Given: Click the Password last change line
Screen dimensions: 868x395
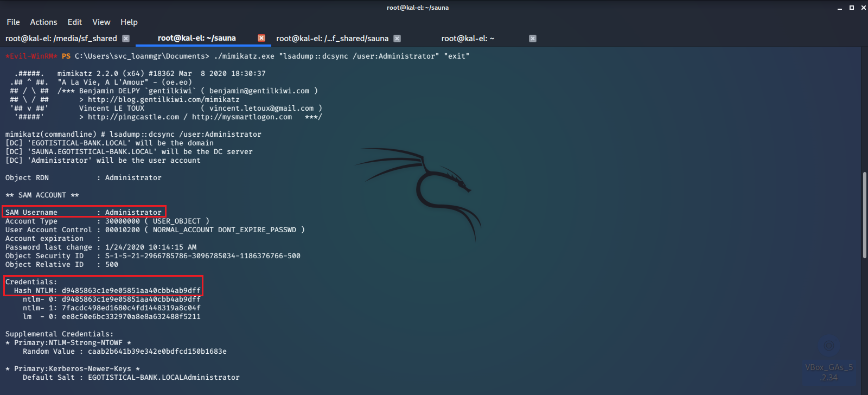Looking at the screenshot, I should [x=101, y=247].
